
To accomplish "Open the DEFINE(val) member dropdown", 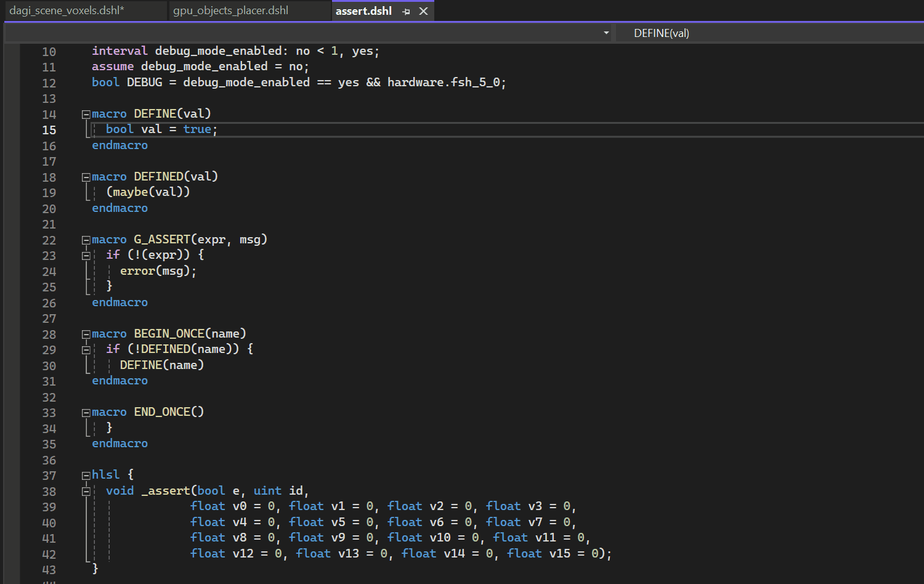I will 662,33.
